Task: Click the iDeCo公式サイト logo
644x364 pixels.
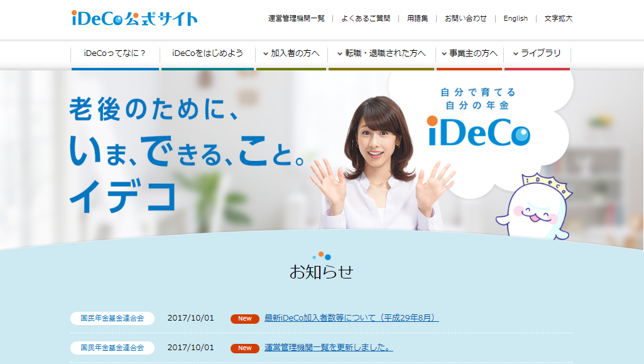Action: coord(134,18)
